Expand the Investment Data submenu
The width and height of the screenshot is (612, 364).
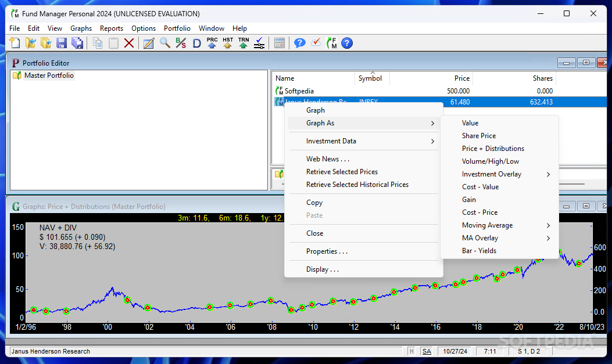pos(363,141)
